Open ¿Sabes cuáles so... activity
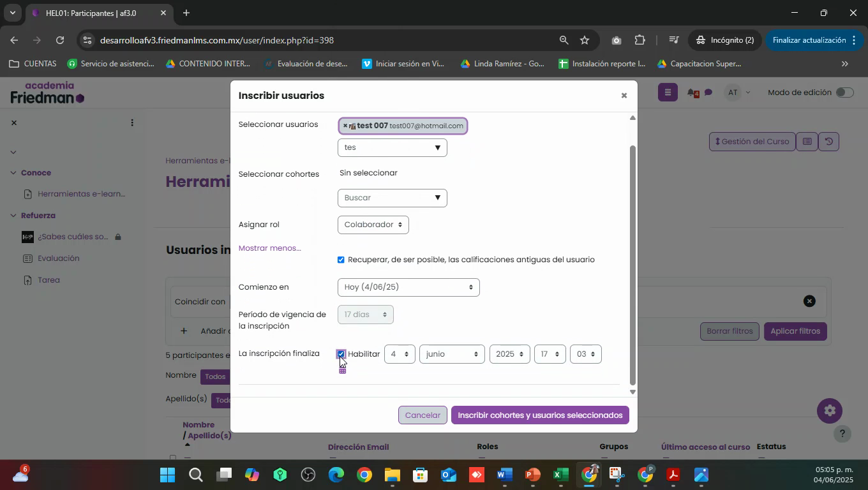868x490 pixels. 73,237
